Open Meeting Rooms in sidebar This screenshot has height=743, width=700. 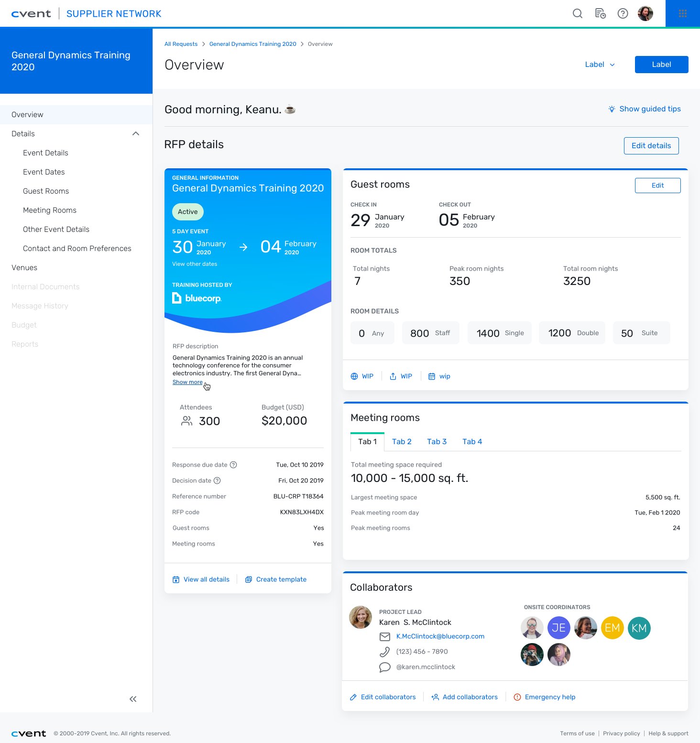point(50,210)
